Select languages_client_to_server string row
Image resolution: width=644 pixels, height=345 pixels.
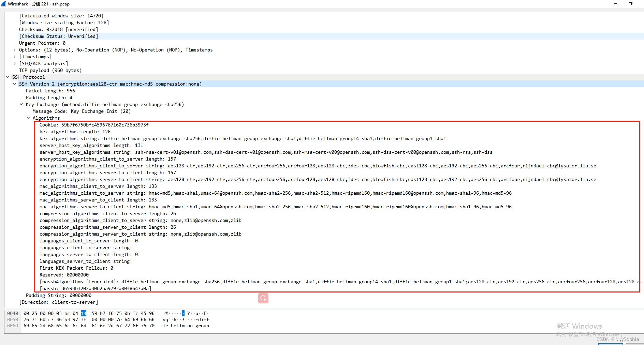pyautogui.click(x=86, y=247)
